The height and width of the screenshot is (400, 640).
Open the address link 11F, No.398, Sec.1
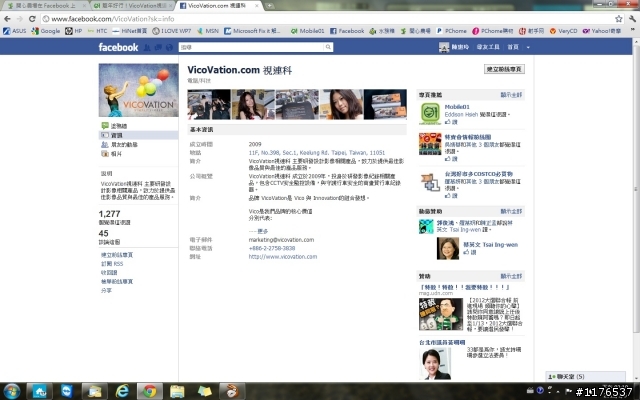(x=317, y=153)
